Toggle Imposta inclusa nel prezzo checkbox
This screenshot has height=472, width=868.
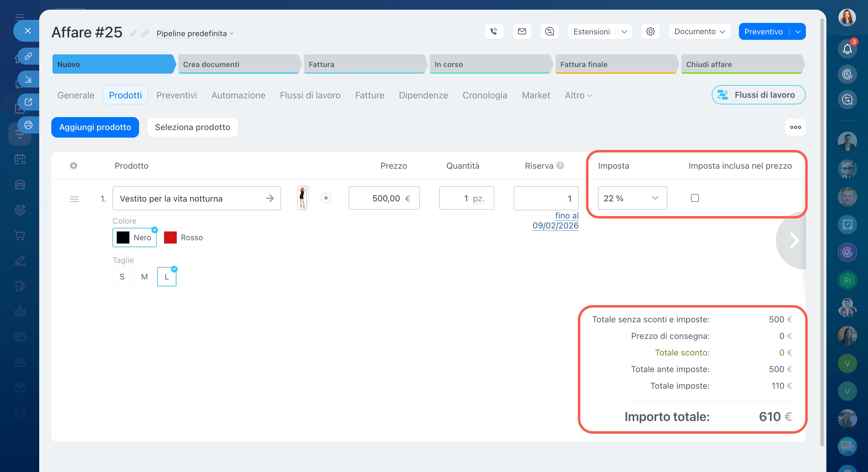click(695, 198)
